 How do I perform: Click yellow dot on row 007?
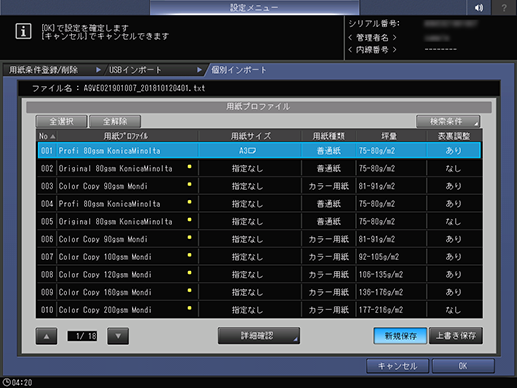[189, 255]
